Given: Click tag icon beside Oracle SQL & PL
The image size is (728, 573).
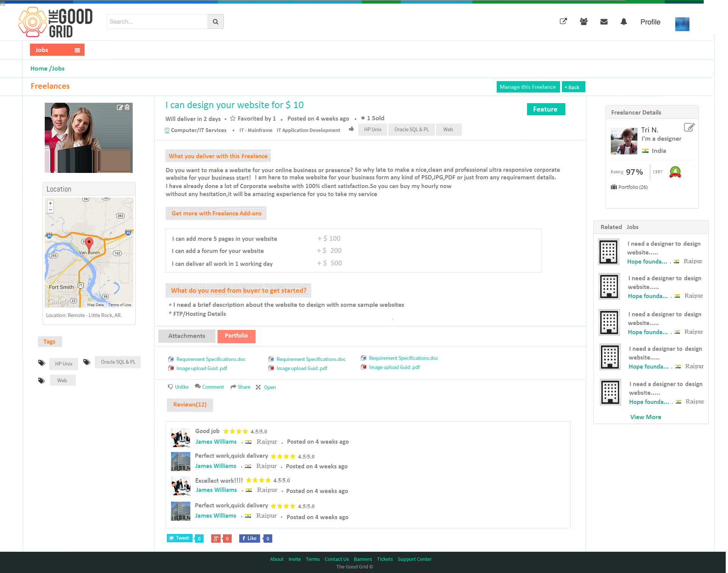Looking at the screenshot, I should [87, 362].
